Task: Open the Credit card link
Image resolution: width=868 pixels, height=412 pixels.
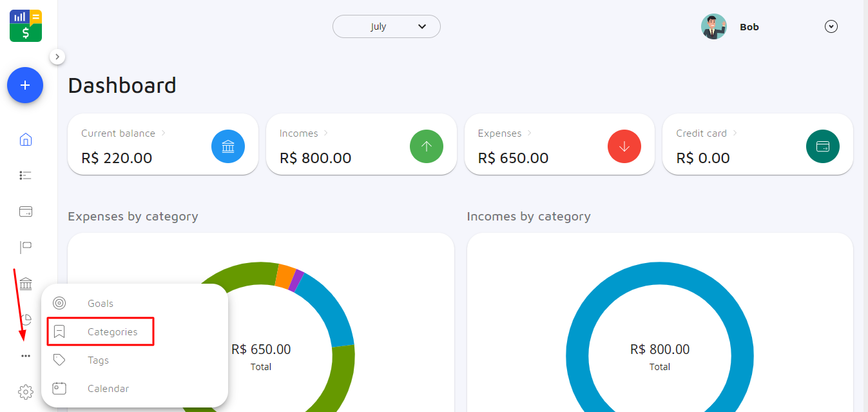Action: coord(707,133)
